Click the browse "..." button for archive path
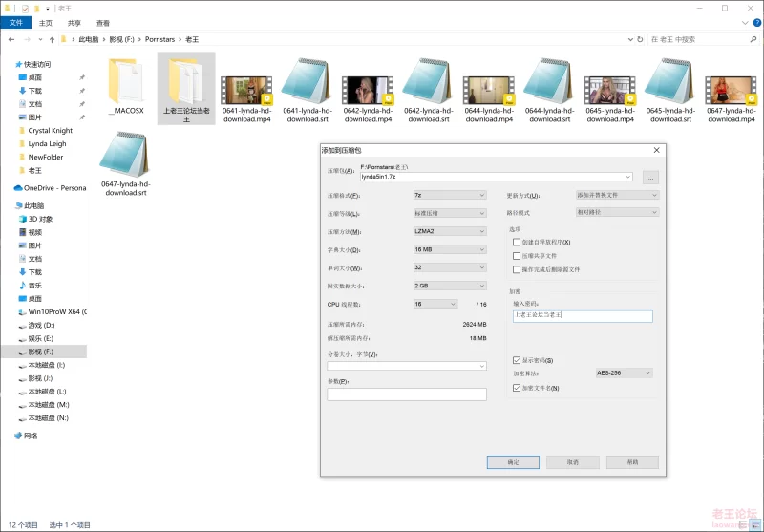The image size is (764, 532). coord(649,177)
